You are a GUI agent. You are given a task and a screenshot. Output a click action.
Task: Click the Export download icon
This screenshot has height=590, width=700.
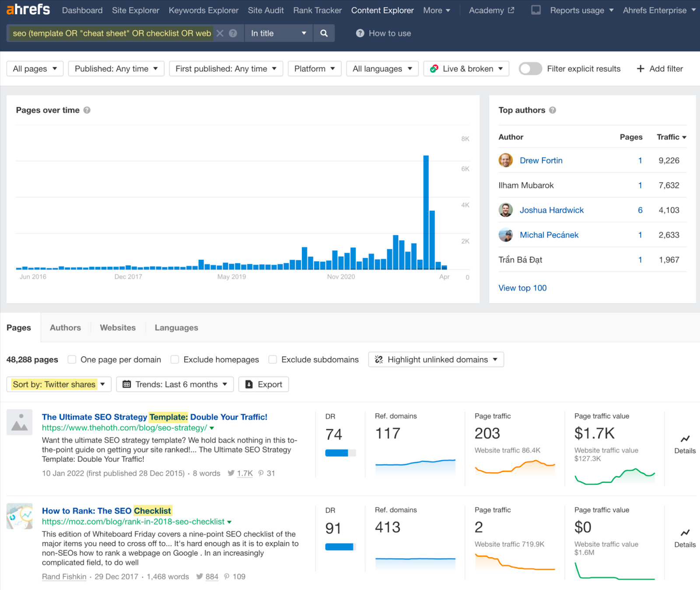point(249,384)
